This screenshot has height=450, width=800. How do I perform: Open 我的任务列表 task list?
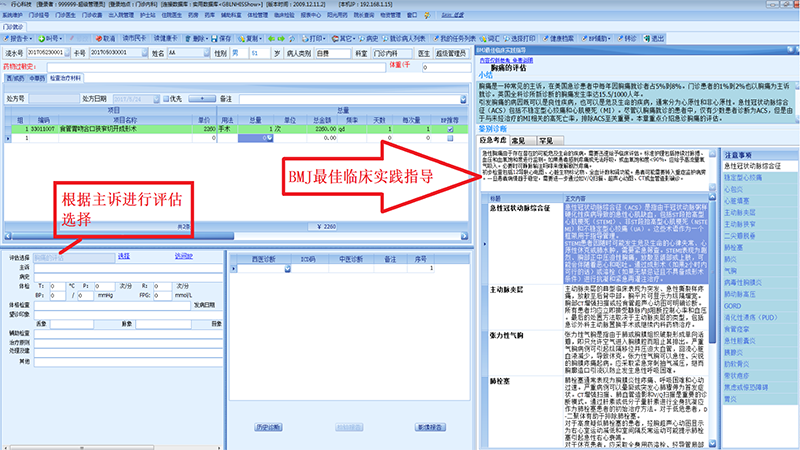(x=454, y=39)
